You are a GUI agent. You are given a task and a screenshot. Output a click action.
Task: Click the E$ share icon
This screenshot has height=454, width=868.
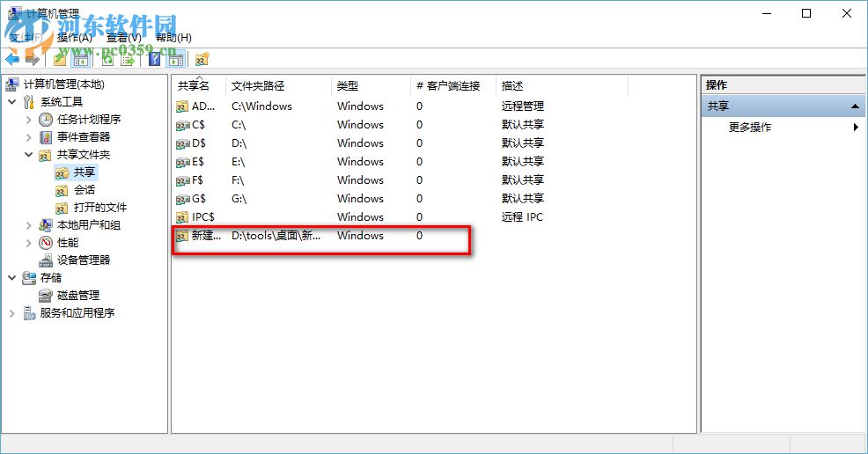[x=183, y=162]
